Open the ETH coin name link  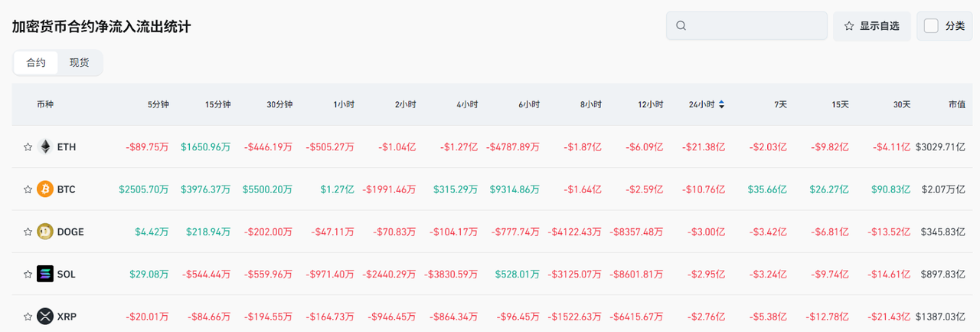[67, 146]
